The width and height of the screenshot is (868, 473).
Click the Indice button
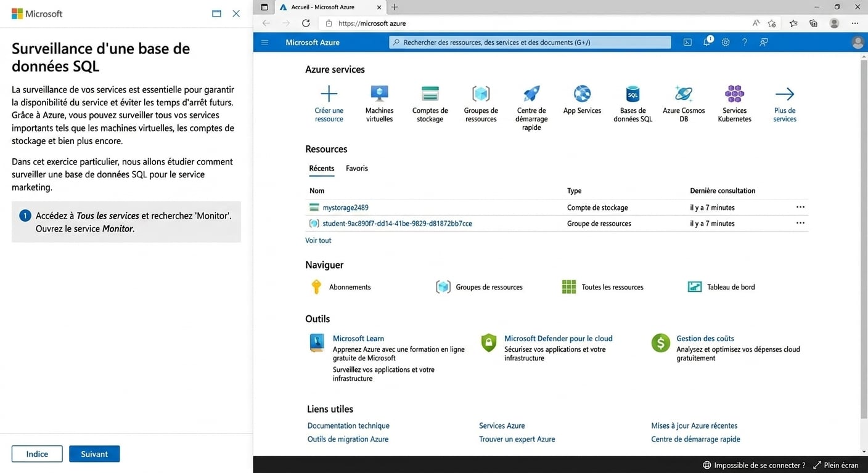(x=37, y=454)
